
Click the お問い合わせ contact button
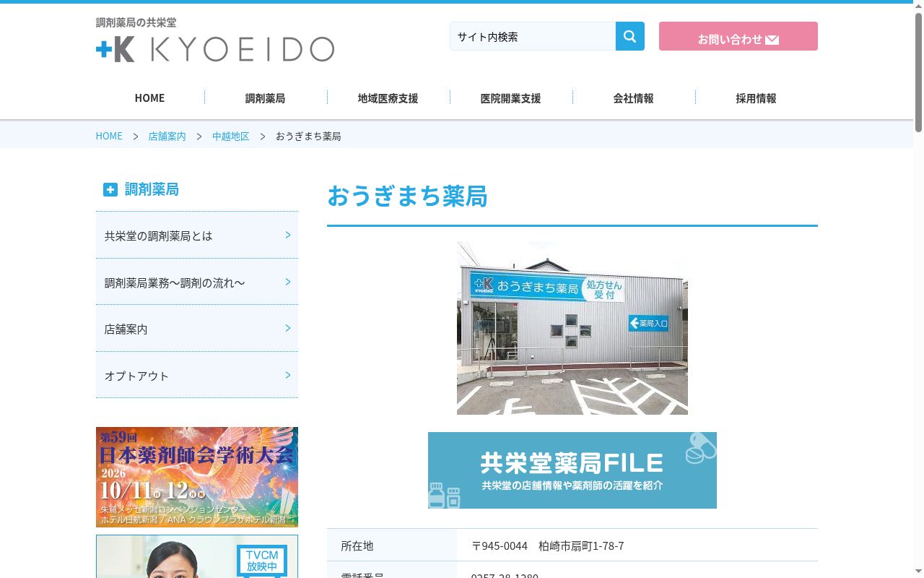738,36
